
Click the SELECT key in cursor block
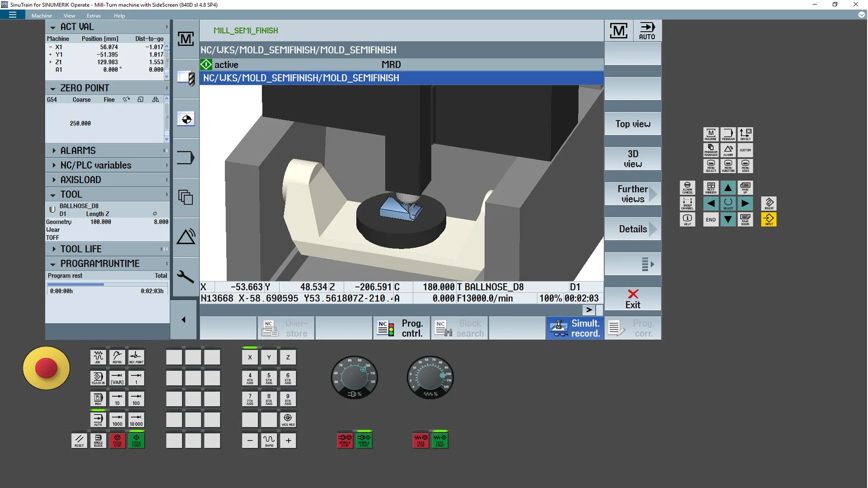click(x=728, y=203)
